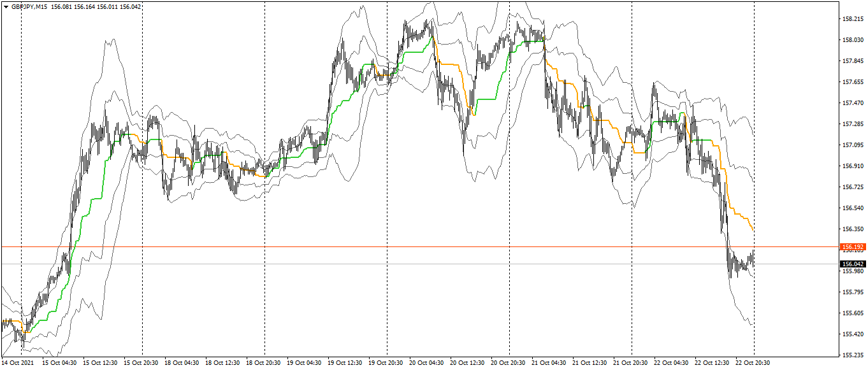
Task: Click the 22 Oct 12:30 time label
Action: [x=712, y=363]
